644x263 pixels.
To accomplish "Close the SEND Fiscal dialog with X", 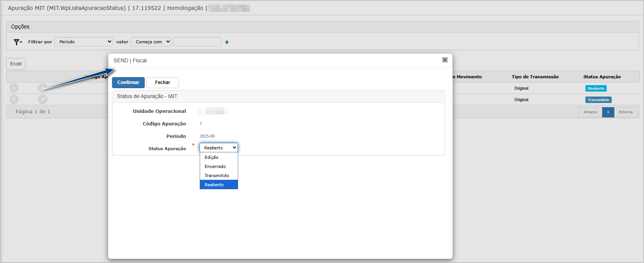I will 444,60.
